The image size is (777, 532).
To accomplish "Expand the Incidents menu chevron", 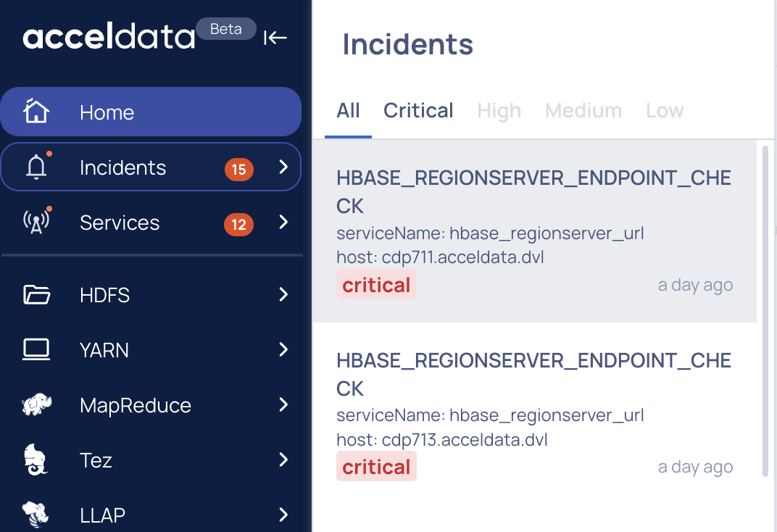I will pyautogui.click(x=283, y=167).
